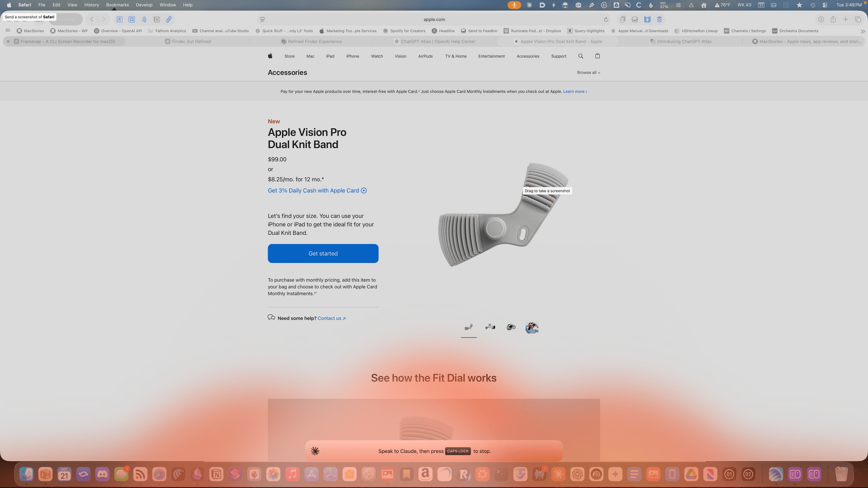Click the Notion extension icon in the toolbar

coord(157,19)
